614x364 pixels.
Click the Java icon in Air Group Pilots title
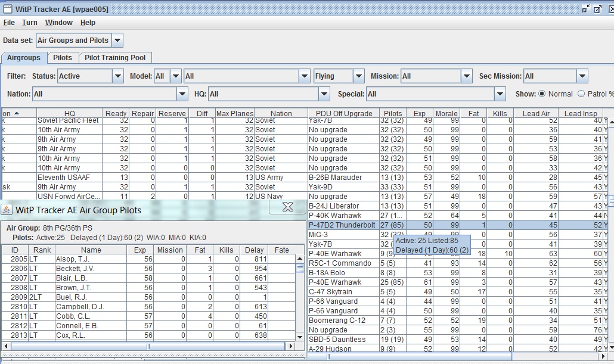pyautogui.click(x=7, y=210)
